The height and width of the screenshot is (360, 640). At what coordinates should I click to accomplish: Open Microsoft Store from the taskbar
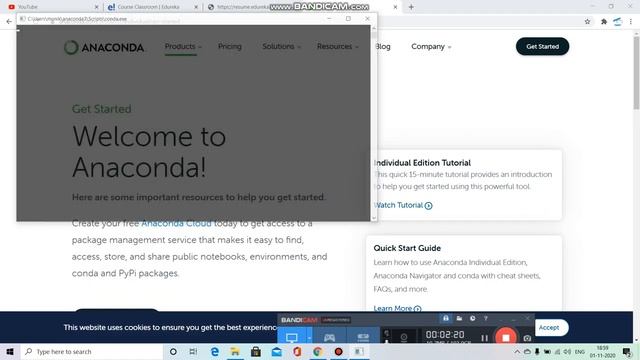pyautogui.click(x=256, y=351)
